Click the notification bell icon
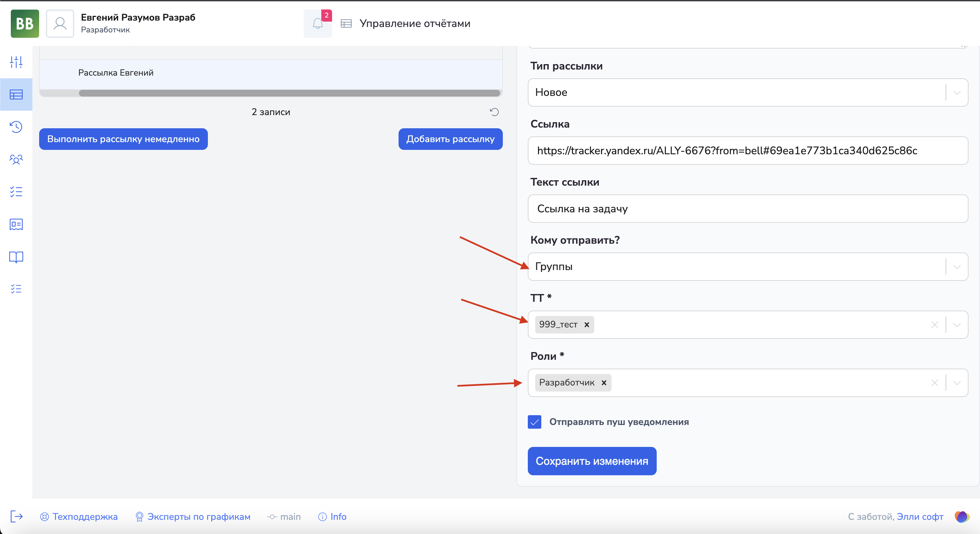Viewport: 980px width, 534px height. point(317,24)
